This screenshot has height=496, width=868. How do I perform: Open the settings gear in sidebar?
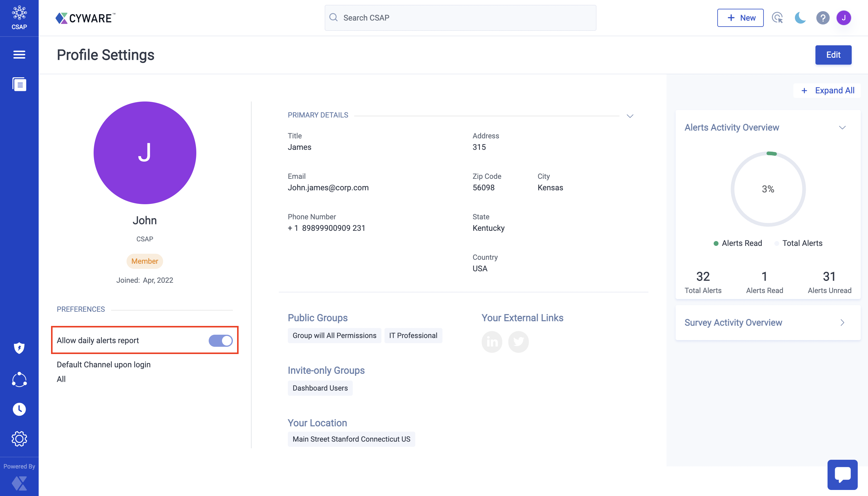point(19,439)
